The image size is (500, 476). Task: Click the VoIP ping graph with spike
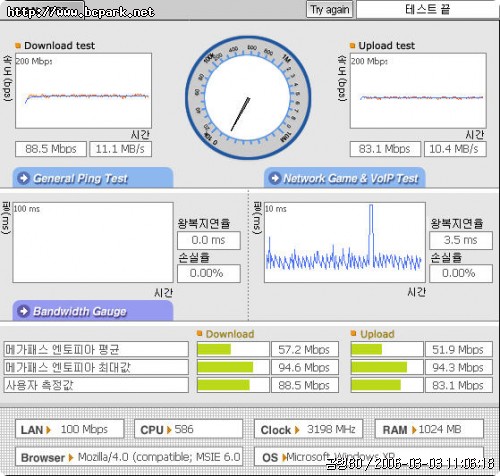pyautogui.click(x=345, y=242)
